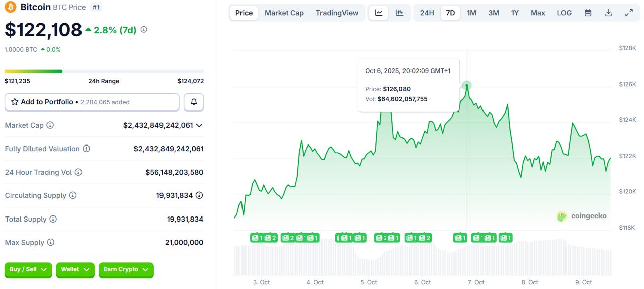644x289 pixels.
Task: Open the calendar date range picker
Action: (588, 13)
